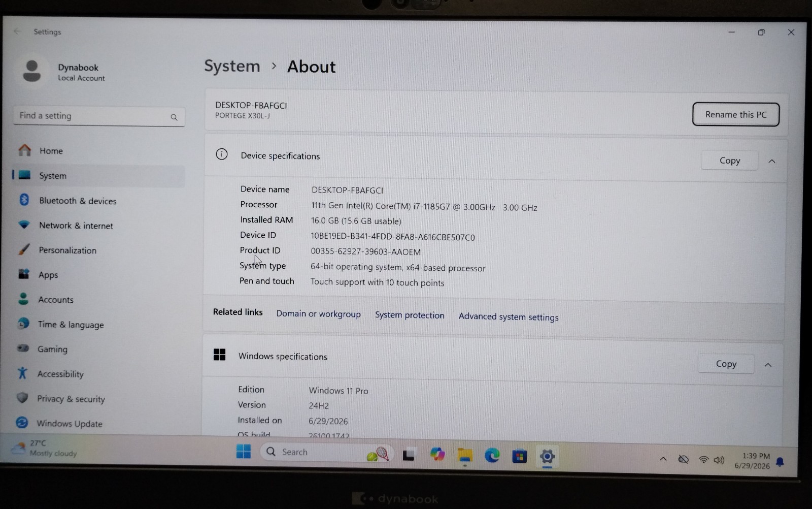Click the version value 24H2

tap(319, 406)
